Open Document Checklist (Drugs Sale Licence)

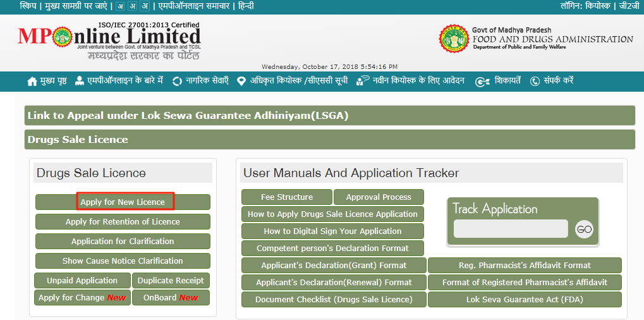(x=334, y=300)
